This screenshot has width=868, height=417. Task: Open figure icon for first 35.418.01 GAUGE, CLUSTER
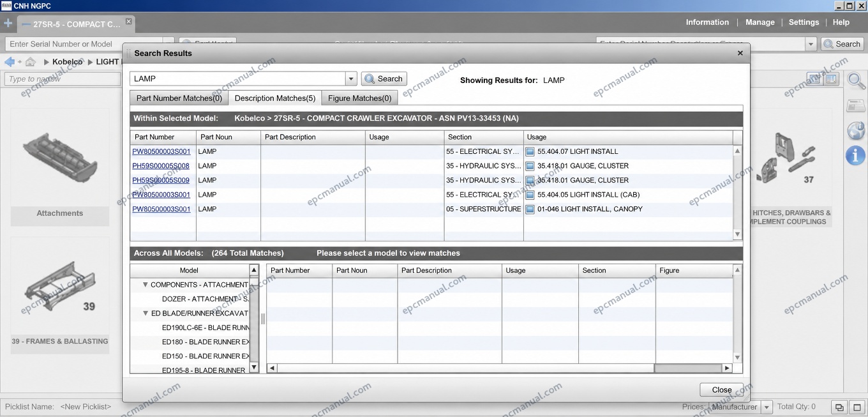coord(530,165)
